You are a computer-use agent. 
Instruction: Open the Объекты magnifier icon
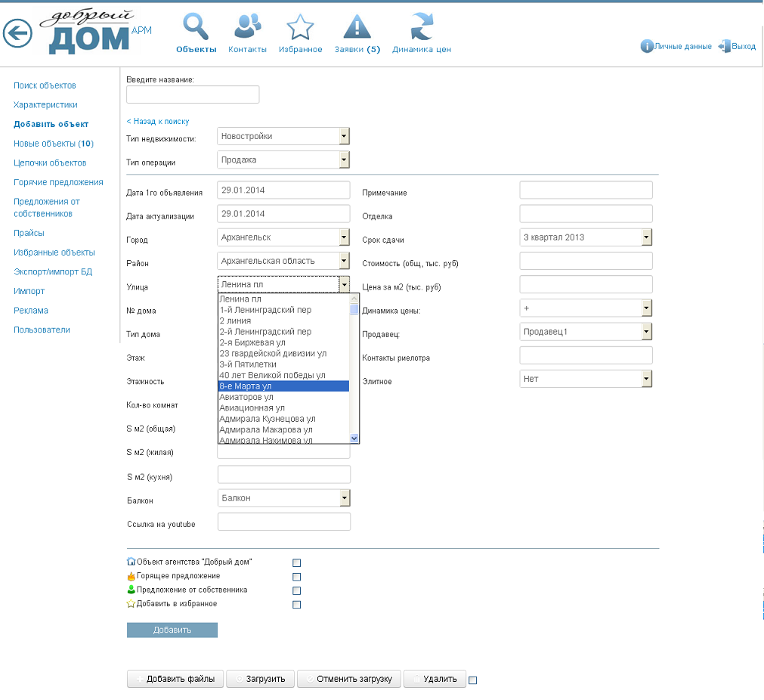[196, 26]
